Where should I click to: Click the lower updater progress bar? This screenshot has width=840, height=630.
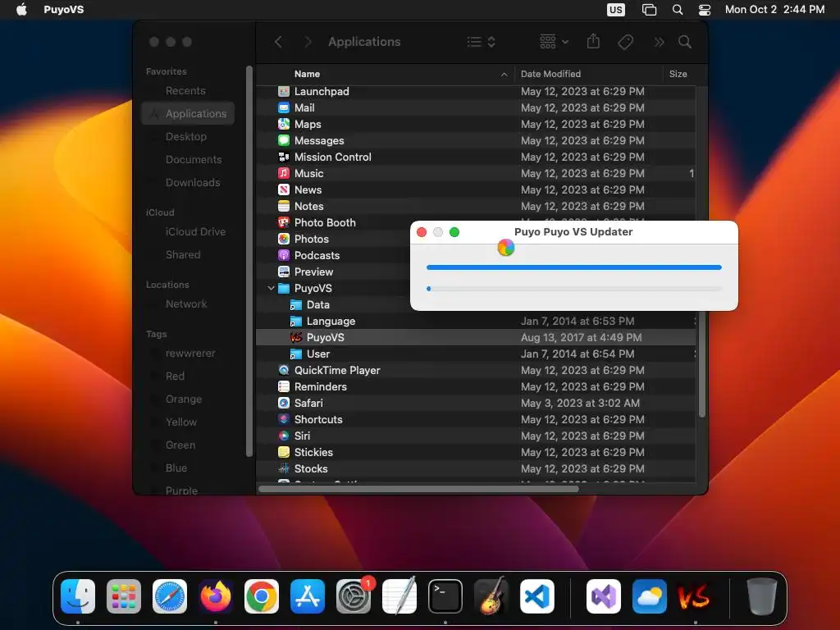(x=573, y=289)
